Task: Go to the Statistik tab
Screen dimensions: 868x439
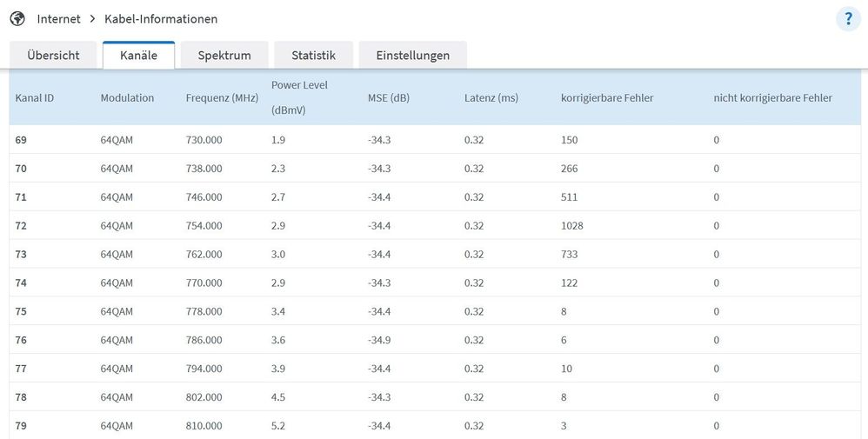Action: [x=313, y=55]
